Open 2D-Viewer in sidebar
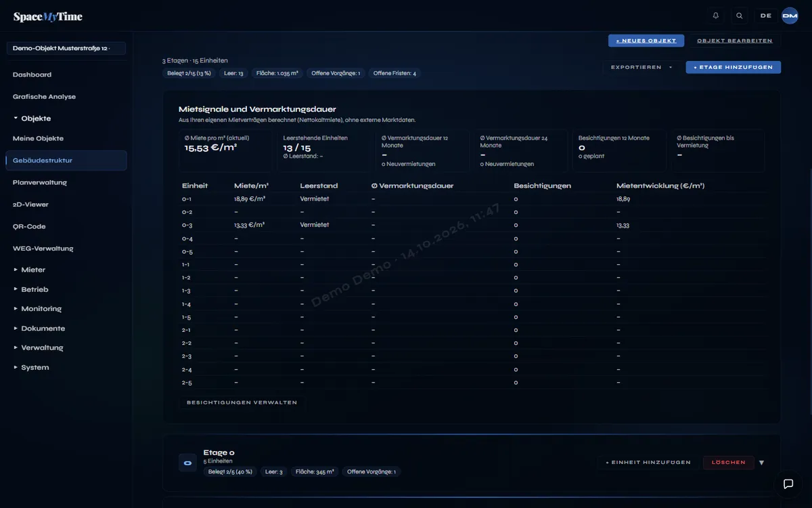Screen dimensions: 812x508 coord(30,205)
